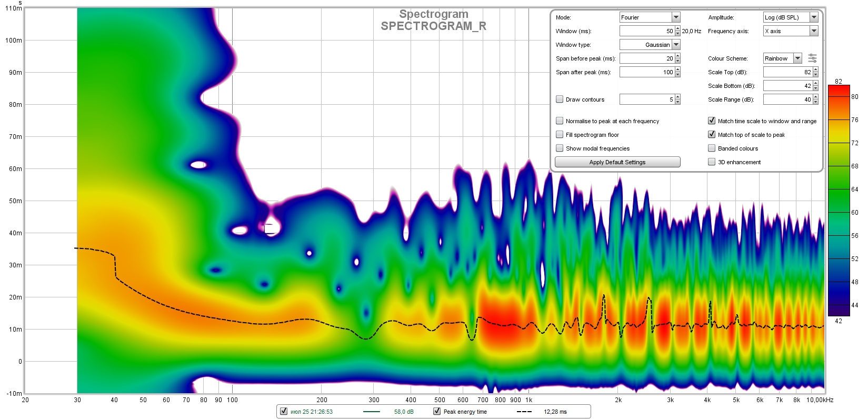Viewport: 868px width, 419px height.
Task: Open the Frequency axis dropdown showing X axis
Action: 791,31
